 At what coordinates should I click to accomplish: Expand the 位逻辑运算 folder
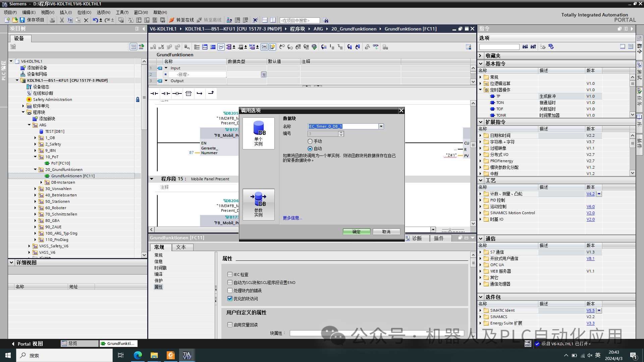coord(480,83)
